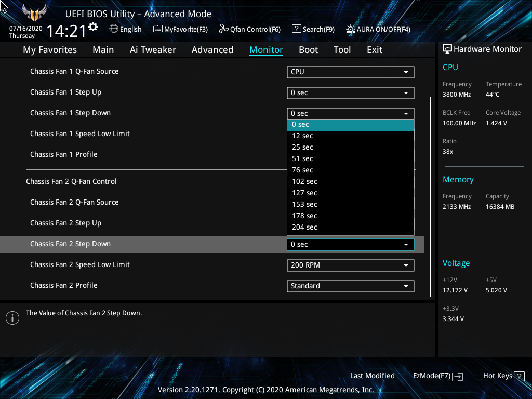
Task: Switch to EzMode(F7)
Action: pyautogui.click(x=437, y=376)
